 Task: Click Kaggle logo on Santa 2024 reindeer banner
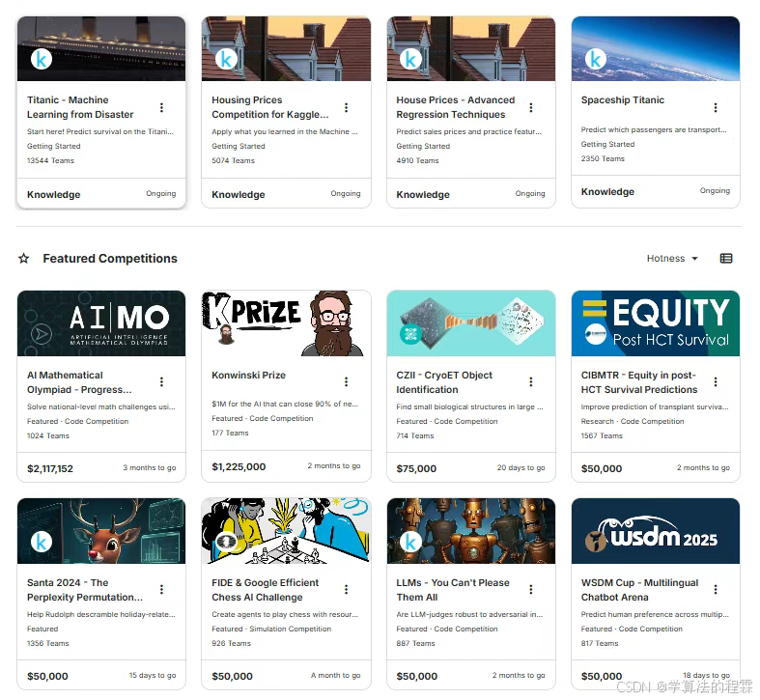[42, 542]
